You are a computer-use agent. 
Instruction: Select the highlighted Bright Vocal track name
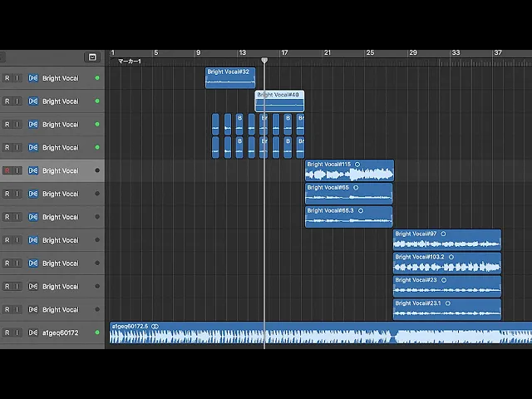pos(61,170)
